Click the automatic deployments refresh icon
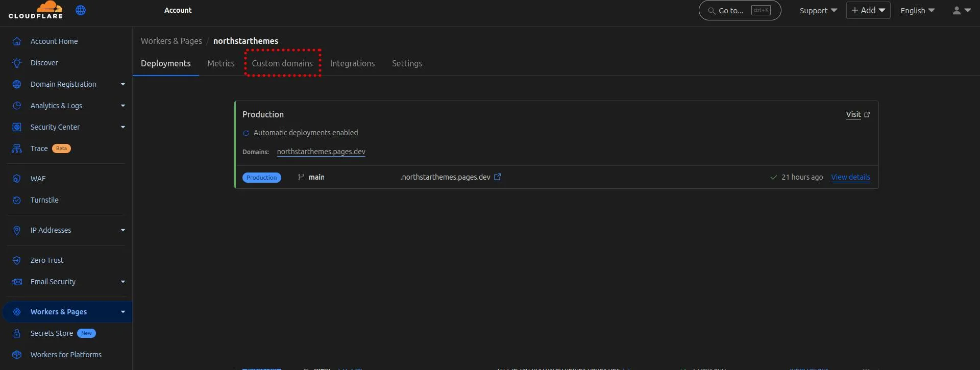 click(x=246, y=133)
